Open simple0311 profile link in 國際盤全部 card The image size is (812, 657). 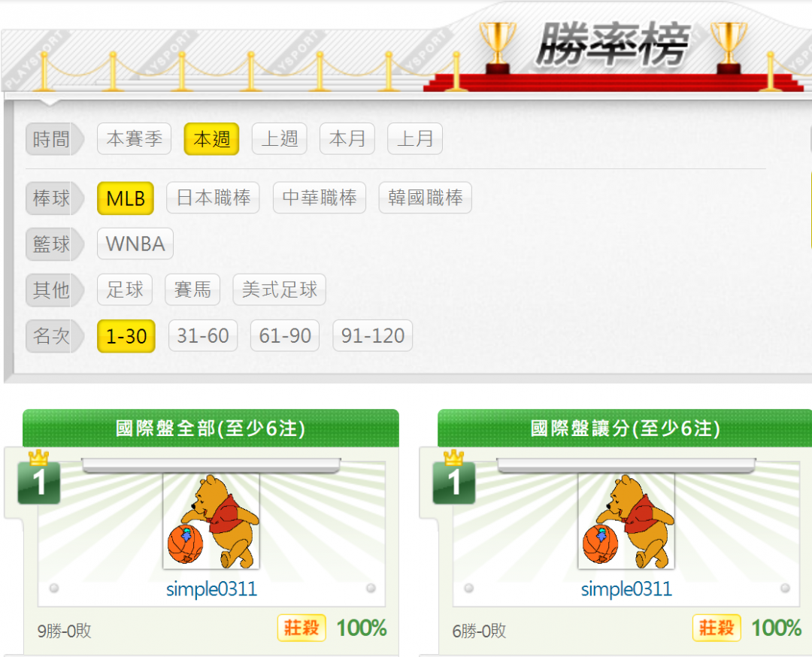[211, 589]
